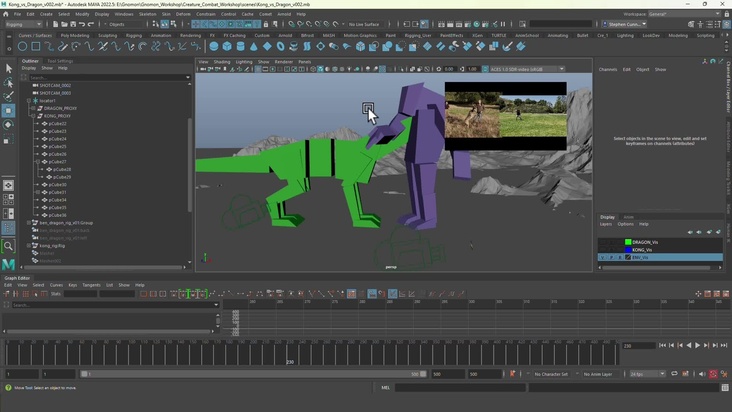
Task: Collapse the pCube27 outliner node
Action: pos(38,161)
